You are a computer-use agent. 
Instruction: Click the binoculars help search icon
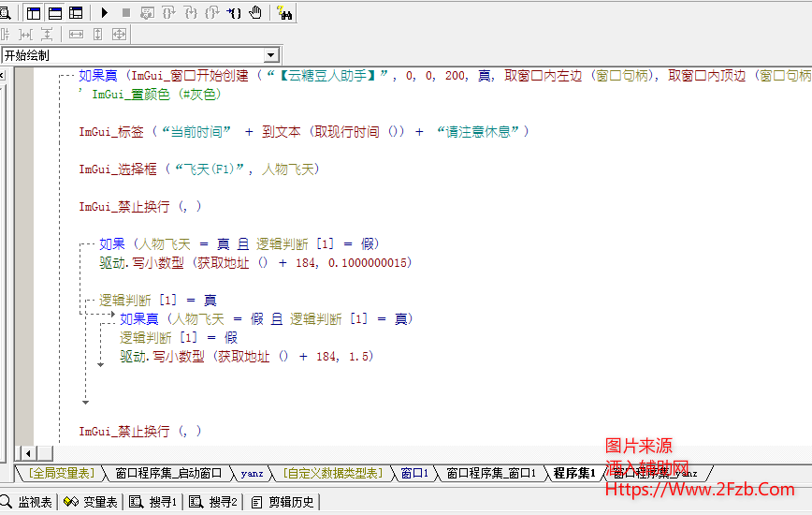[284, 13]
